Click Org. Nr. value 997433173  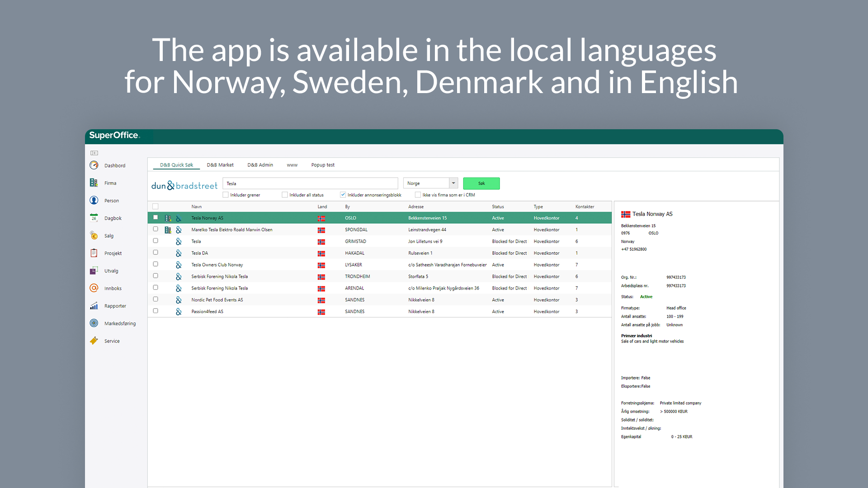tap(676, 277)
